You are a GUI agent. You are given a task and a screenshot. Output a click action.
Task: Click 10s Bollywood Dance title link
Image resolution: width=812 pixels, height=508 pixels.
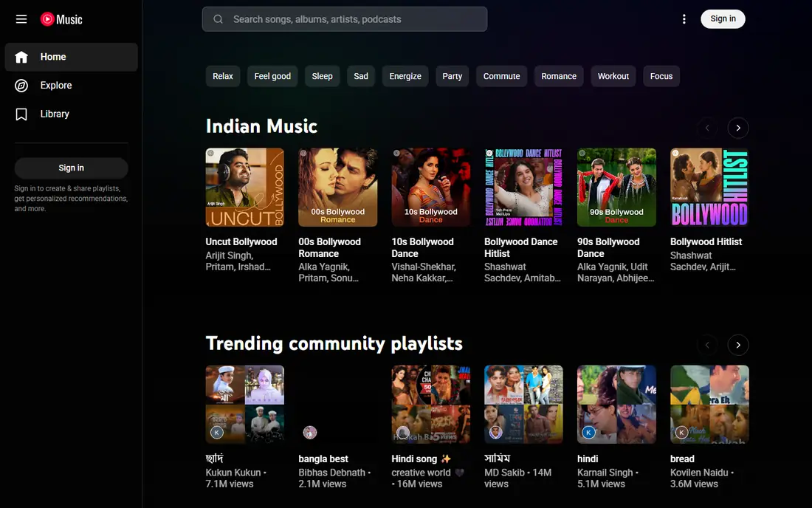pyautogui.click(x=422, y=247)
